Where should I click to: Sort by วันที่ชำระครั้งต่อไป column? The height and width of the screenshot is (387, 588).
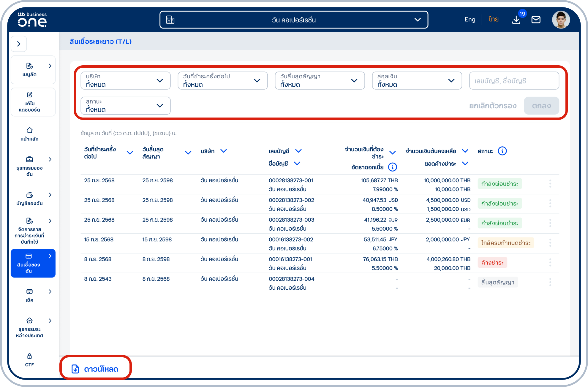pos(130,153)
